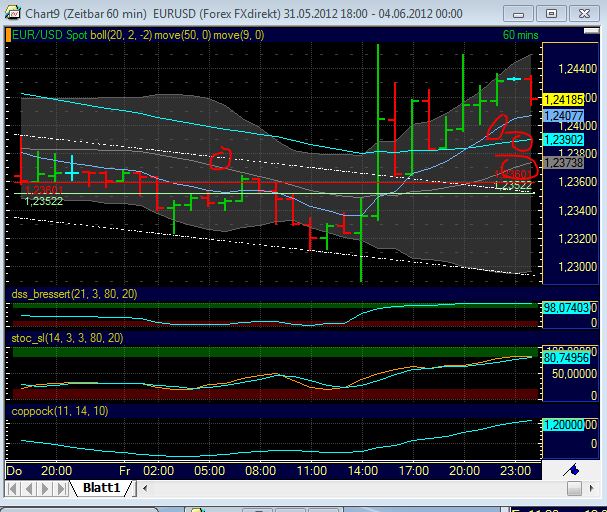
Task: Click the horizontal scrollbar right arrow
Action: [592, 488]
